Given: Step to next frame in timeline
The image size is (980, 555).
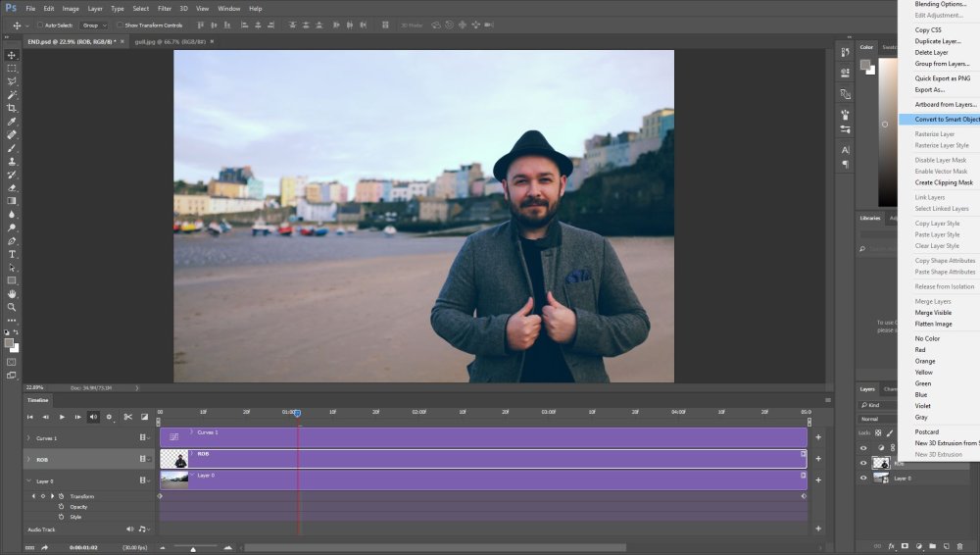Looking at the screenshot, I should (77, 417).
